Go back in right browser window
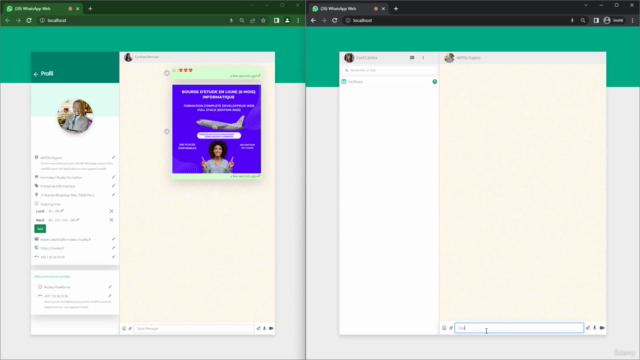Screen dimensions: 640x360 click(313, 20)
